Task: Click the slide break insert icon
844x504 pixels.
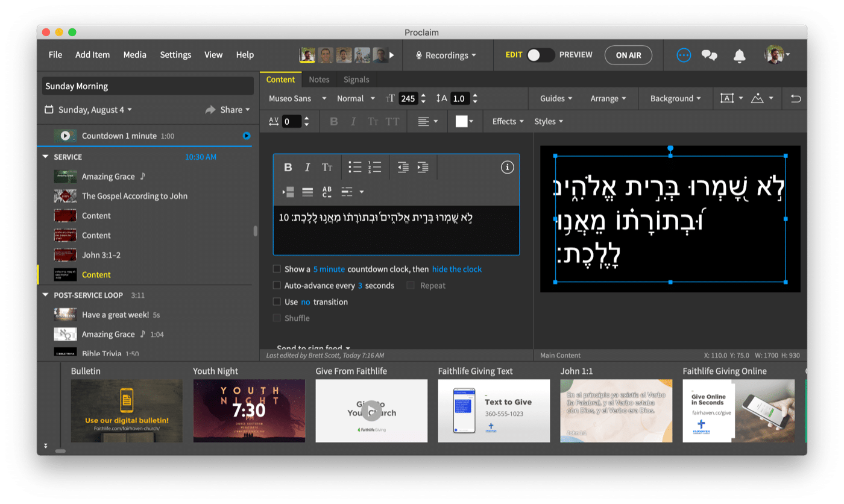Action: pyautogui.click(x=288, y=192)
